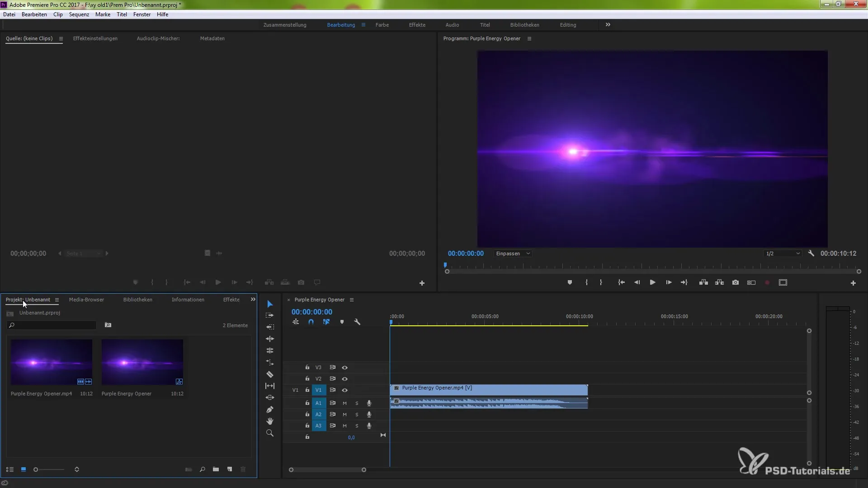The width and height of the screenshot is (868, 488).
Task: Click the Project panel search field
Action: coord(52,325)
